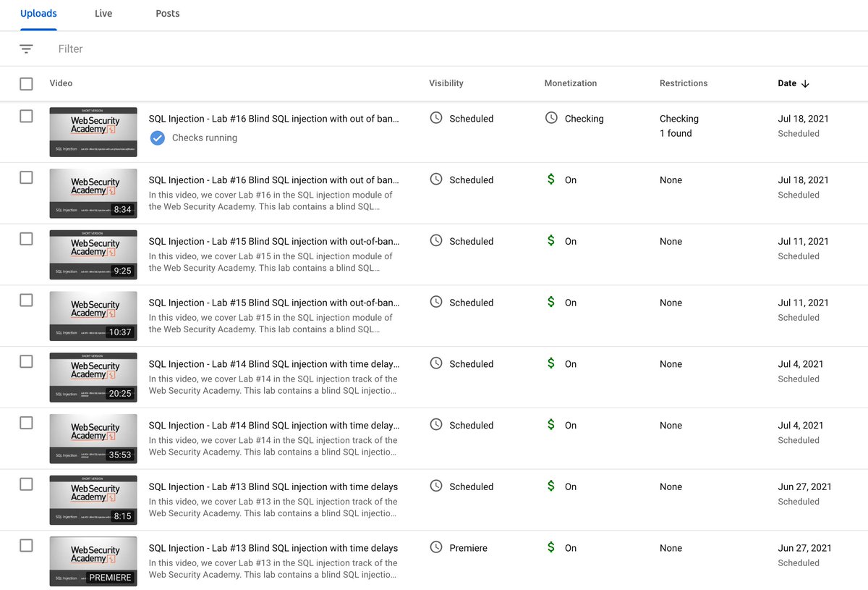Click the green dollar icon for the 20:25 video
This screenshot has height=590, width=868.
(x=551, y=363)
